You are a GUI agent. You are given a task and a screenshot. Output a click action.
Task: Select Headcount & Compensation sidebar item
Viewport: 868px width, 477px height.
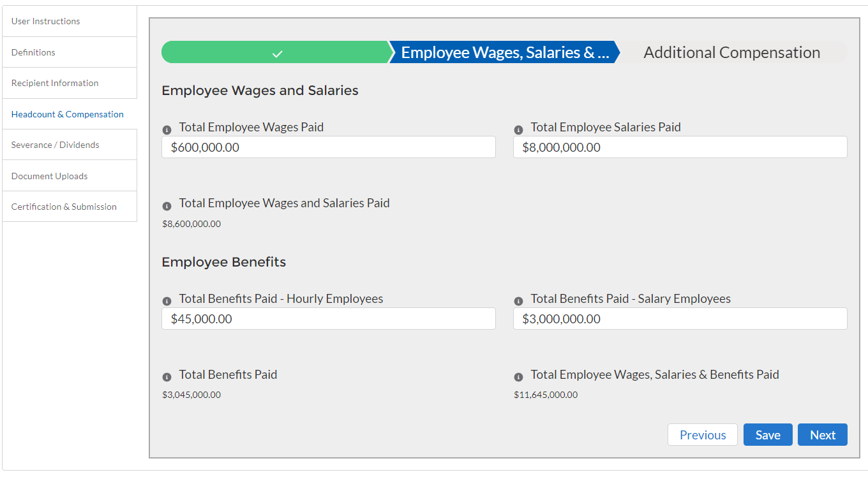click(x=68, y=114)
